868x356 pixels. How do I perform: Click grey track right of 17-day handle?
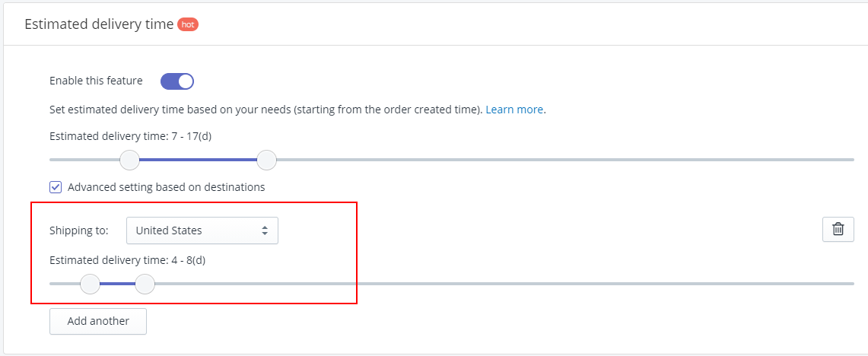click(565, 160)
